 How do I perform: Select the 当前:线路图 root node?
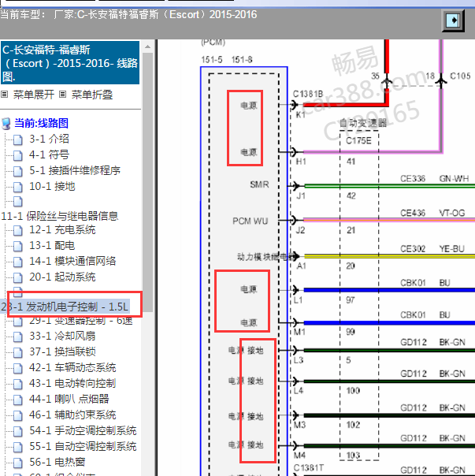click(41, 123)
